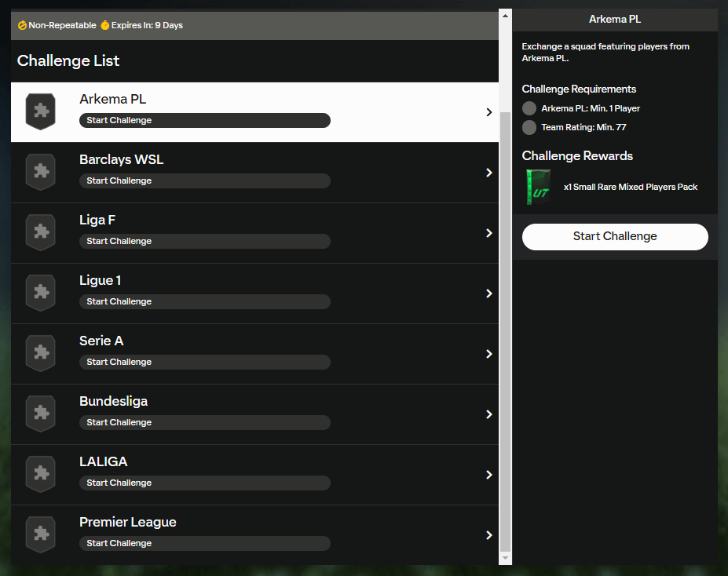Click the Small Rare Mixed Players Pack image

point(539,188)
